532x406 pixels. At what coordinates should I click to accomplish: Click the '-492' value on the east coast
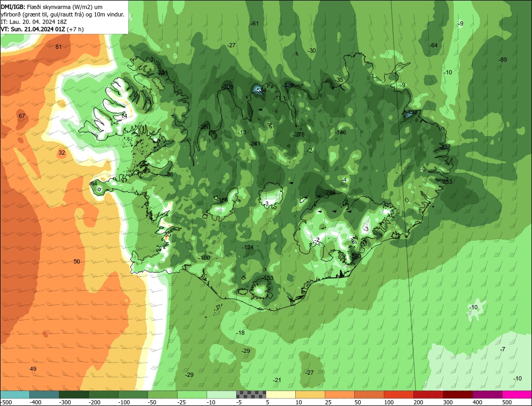(412, 112)
